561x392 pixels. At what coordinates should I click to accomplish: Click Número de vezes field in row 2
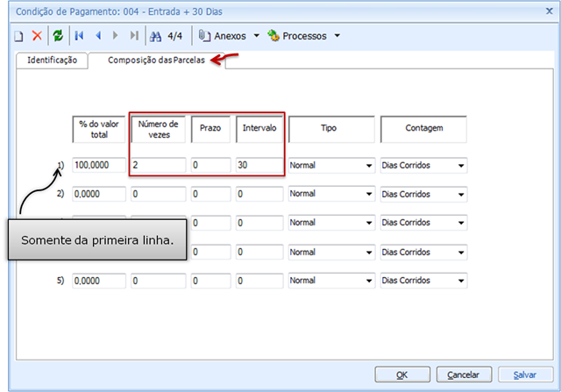pos(158,194)
